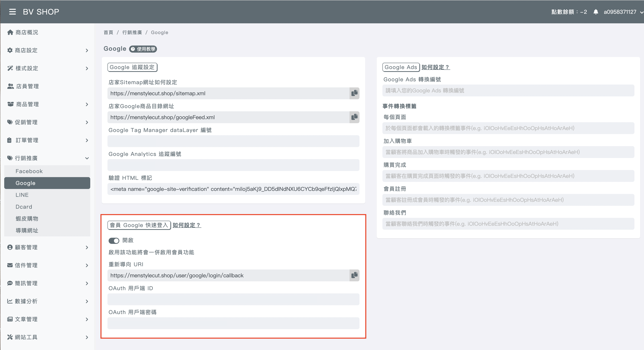Click the 商店概況 home icon
The width and height of the screenshot is (644, 350).
(10, 32)
